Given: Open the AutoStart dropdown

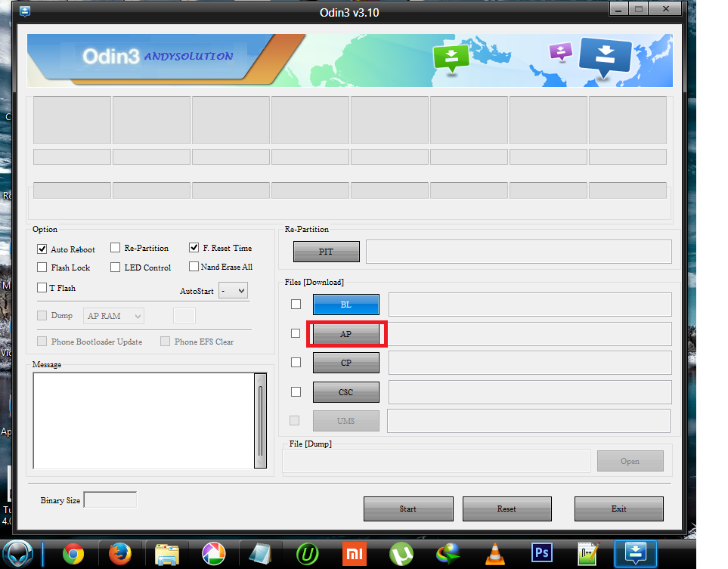Looking at the screenshot, I should pos(233,290).
